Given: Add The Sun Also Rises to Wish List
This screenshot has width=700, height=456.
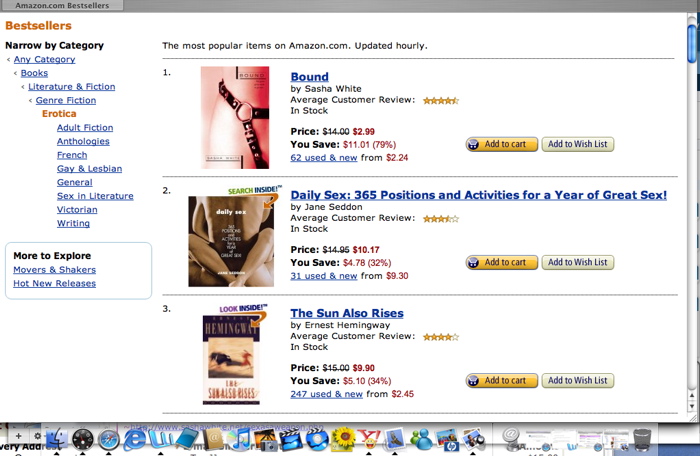Looking at the screenshot, I should (578, 381).
